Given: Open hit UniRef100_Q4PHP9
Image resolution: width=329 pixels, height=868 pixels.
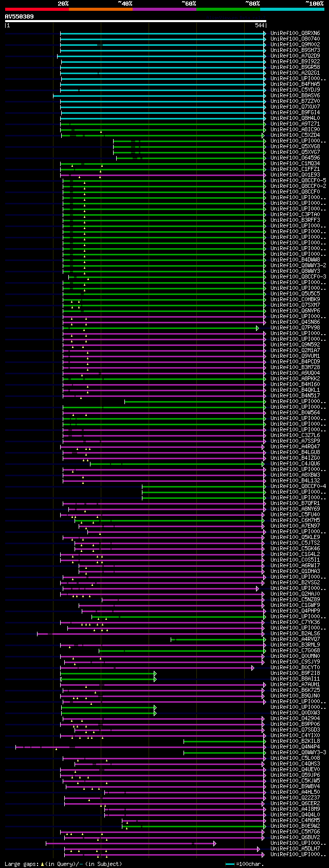Looking at the screenshot, I should [295, 611].
